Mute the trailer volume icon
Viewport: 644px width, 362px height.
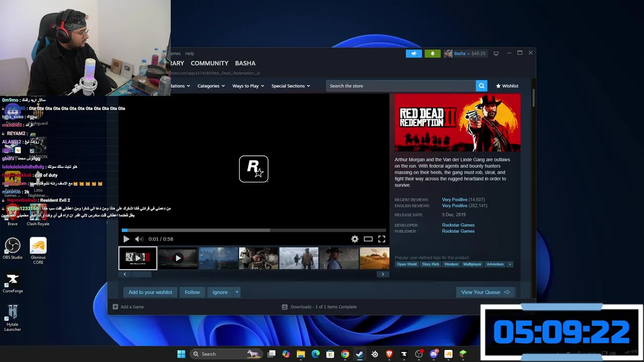pos(139,239)
